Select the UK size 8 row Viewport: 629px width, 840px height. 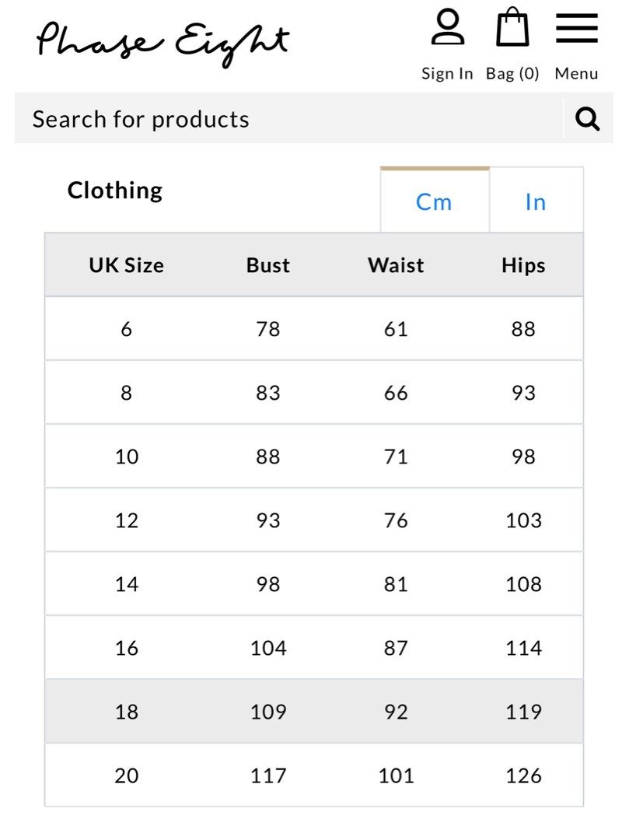tap(314, 392)
